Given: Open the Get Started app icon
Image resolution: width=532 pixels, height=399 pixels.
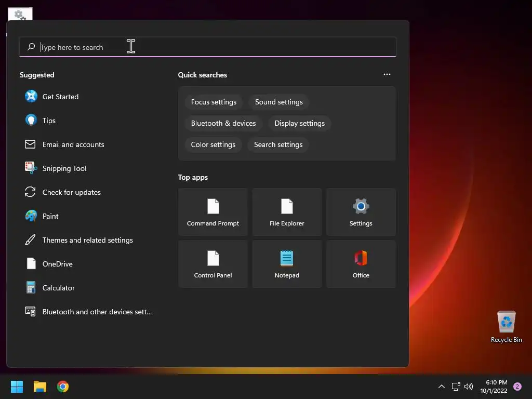Looking at the screenshot, I should click(x=31, y=96).
